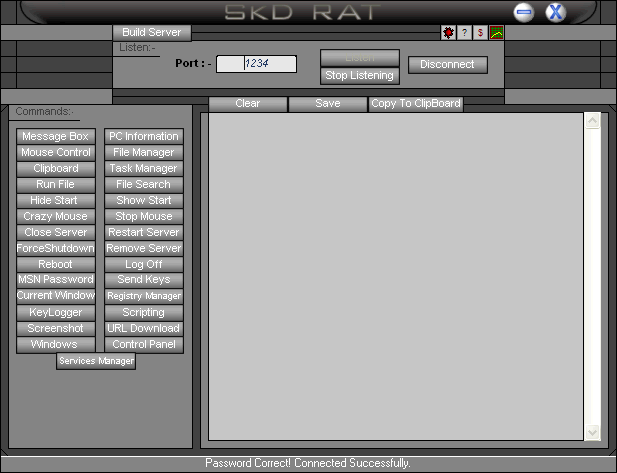This screenshot has height=473, width=617.
Task: Select the PC Information command
Action: tap(144, 136)
